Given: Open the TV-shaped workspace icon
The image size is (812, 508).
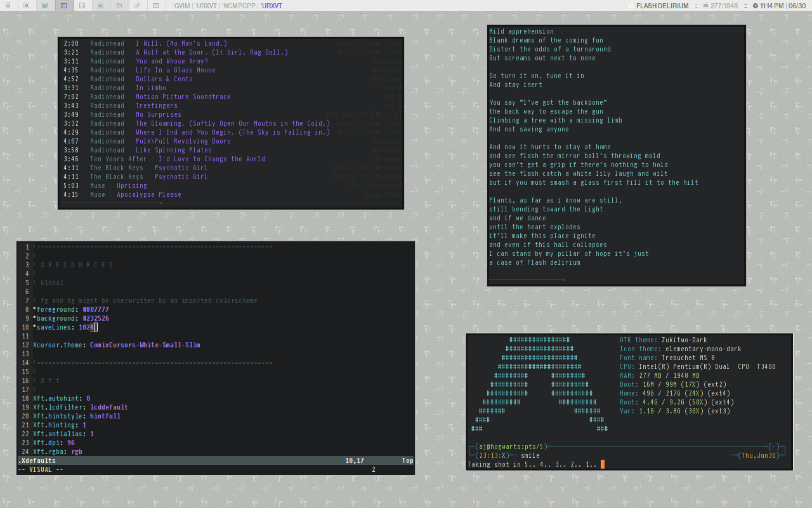Looking at the screenshot, I should [100, 6].
